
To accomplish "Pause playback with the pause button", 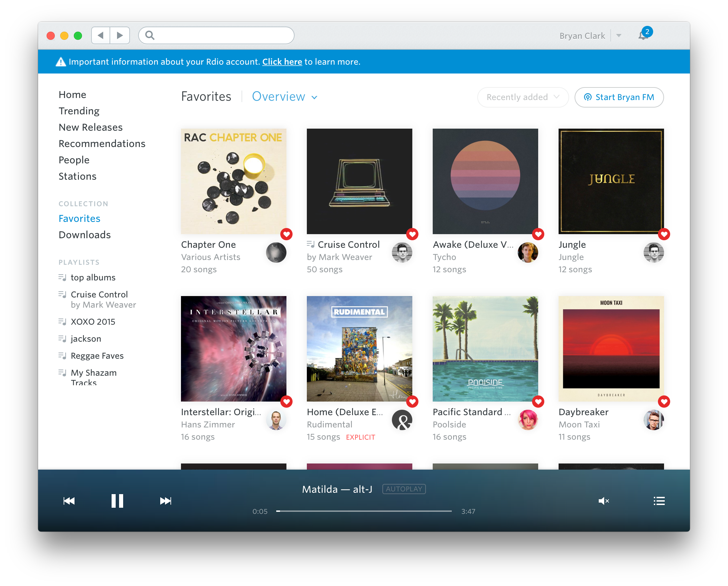I will [117, 501].
